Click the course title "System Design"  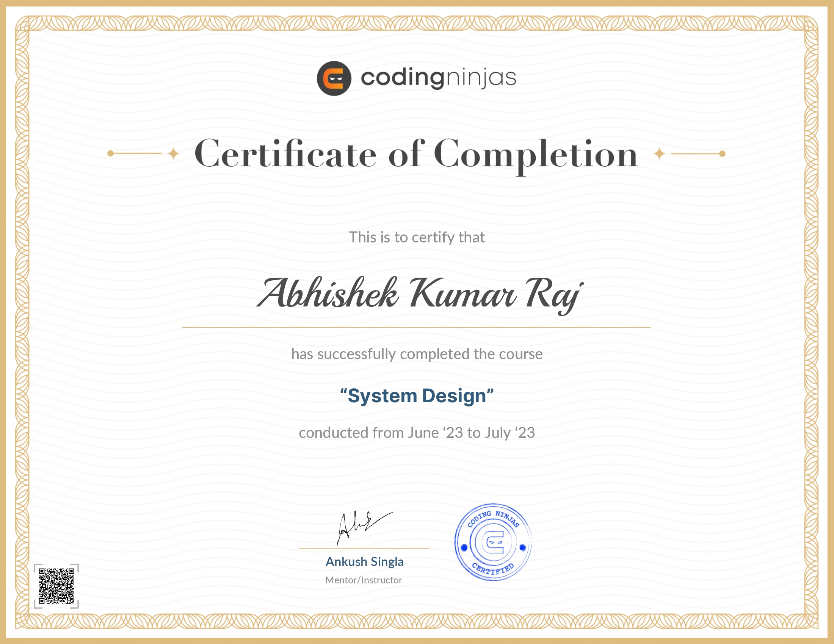(x=417, y=395)
